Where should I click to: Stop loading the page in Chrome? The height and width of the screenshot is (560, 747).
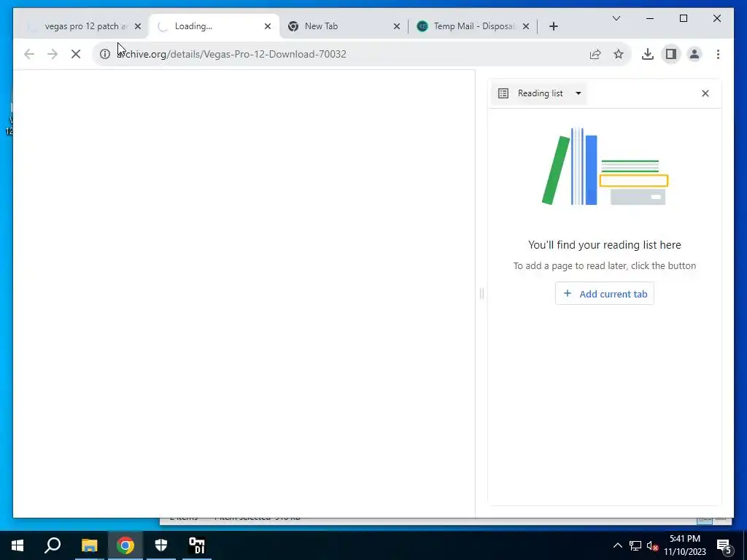[76, 54]
